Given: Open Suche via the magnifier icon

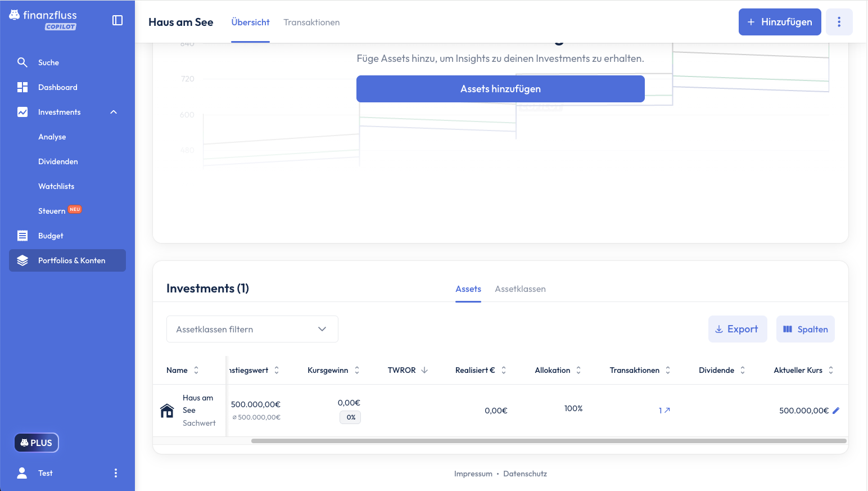Looking at the screenshot, I should pos(22,62).
